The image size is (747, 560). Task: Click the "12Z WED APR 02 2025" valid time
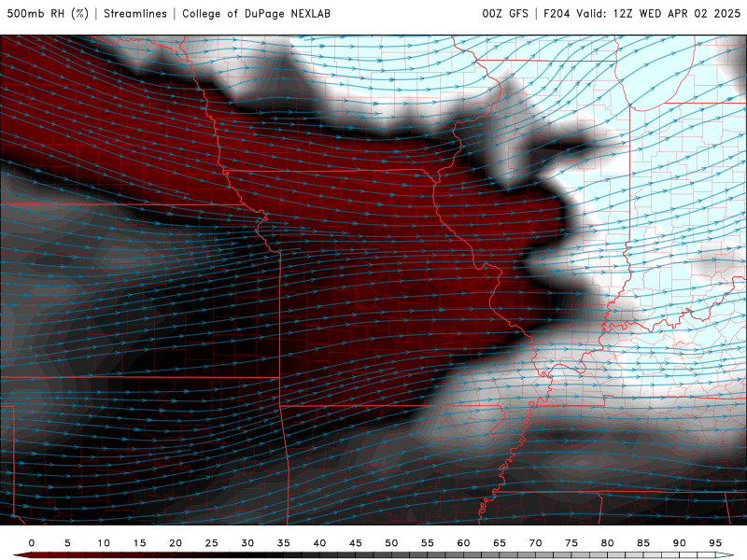(x=676, y=14)
